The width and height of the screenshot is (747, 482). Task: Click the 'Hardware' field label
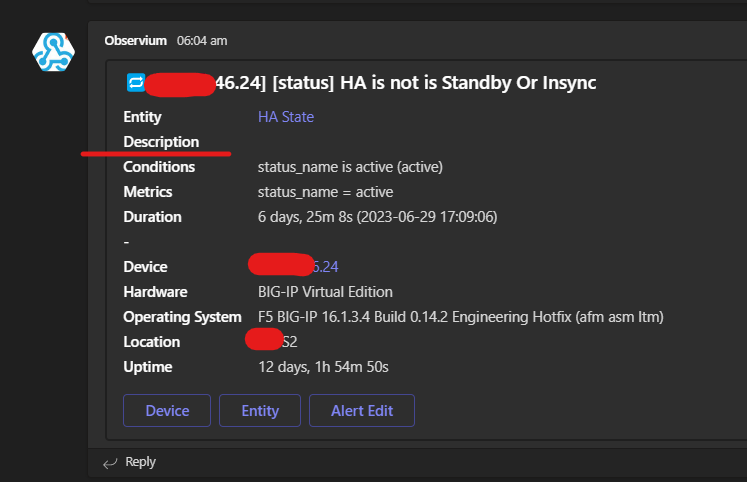pyautogui.click(x=155, y=292)
